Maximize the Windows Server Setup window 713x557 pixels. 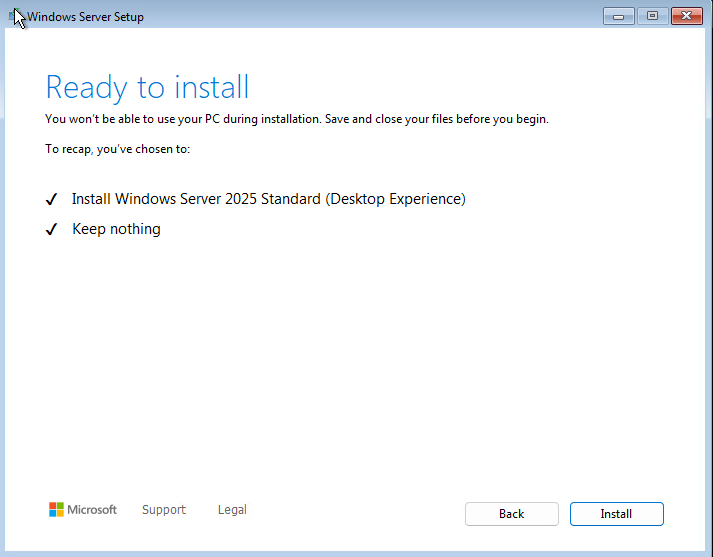coord(653,16)
